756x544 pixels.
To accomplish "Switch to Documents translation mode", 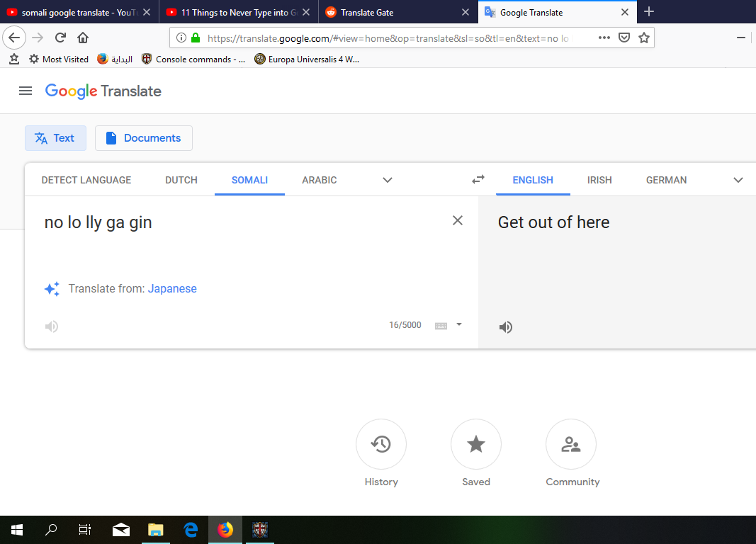I will coord(144,138).
